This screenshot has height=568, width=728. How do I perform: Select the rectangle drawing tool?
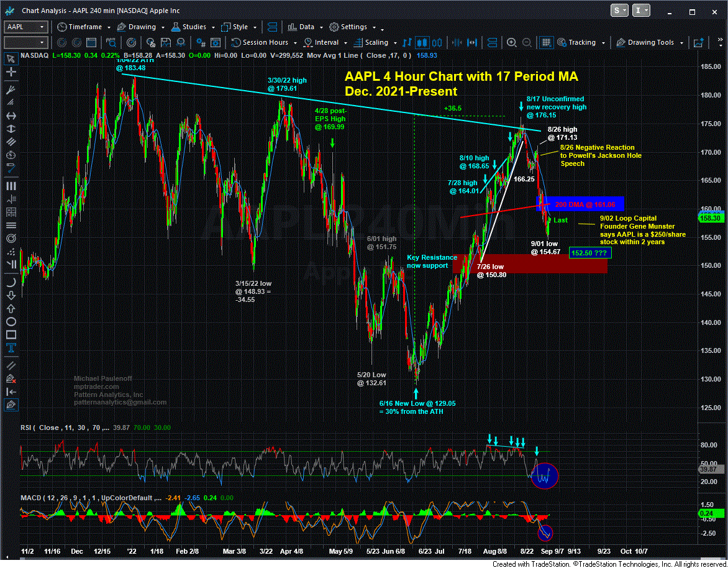click(x=10, y=335)
